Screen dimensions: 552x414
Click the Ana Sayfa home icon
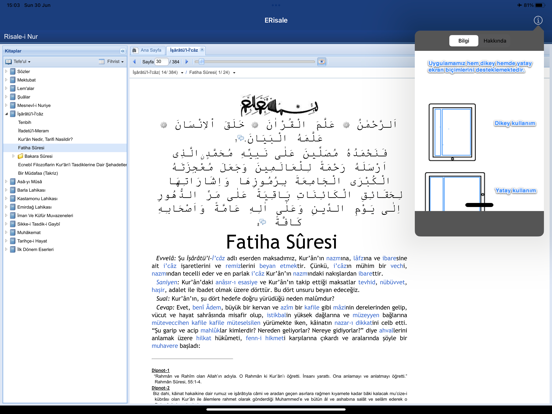[134, 50]
